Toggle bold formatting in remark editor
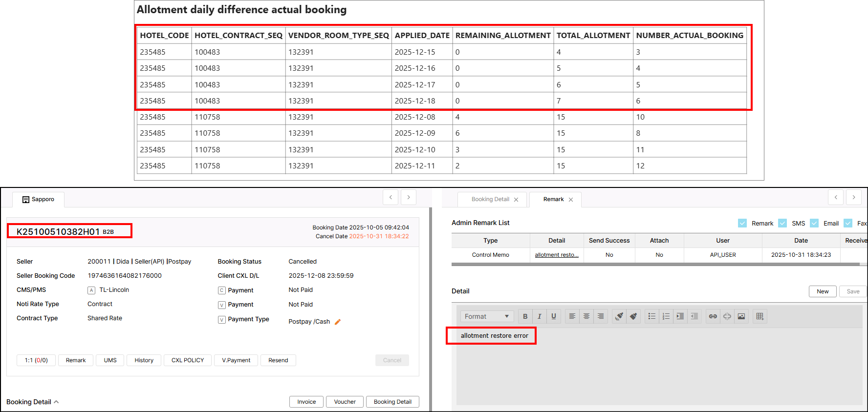The height and width of the screenshot is (412, 868). (525, 316)
